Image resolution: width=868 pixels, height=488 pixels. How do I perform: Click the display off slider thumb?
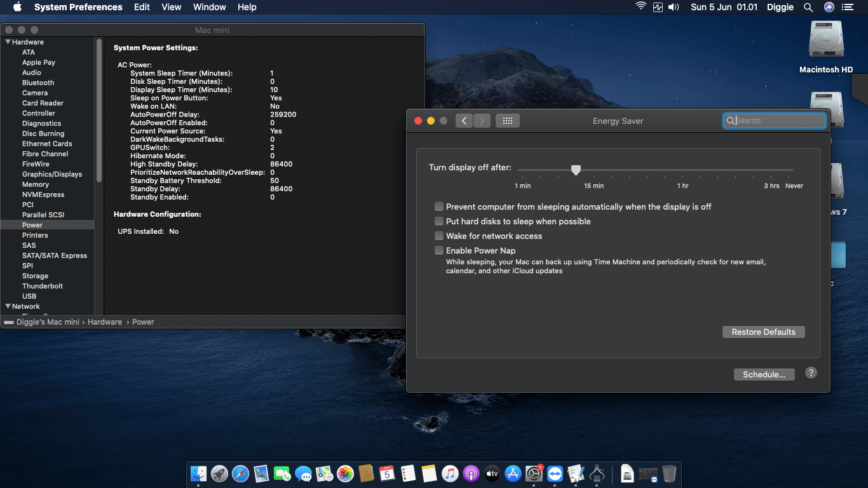pos(576,170)
